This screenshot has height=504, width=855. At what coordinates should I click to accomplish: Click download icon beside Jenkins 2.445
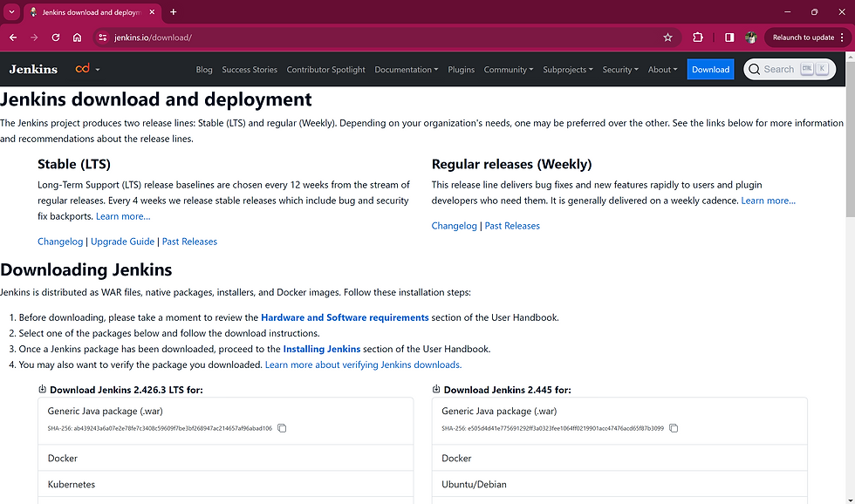coord(435,389)
